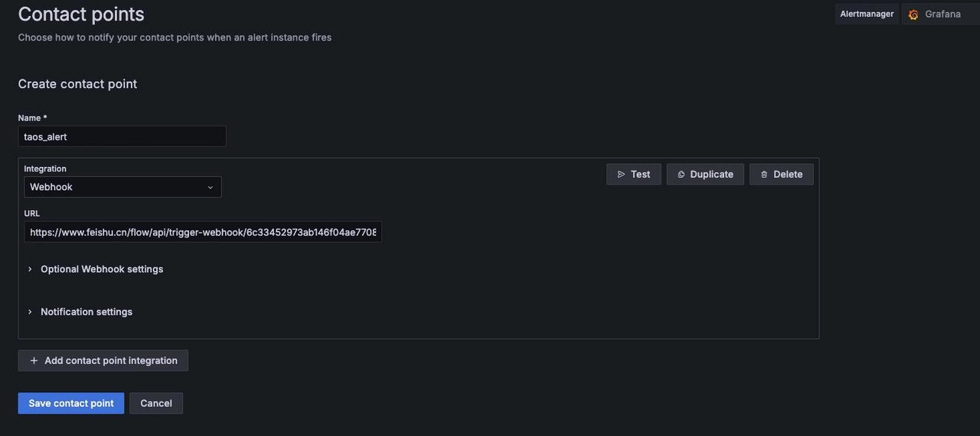
Task: Cancel creating the contact point
Action: pos(156,404)
